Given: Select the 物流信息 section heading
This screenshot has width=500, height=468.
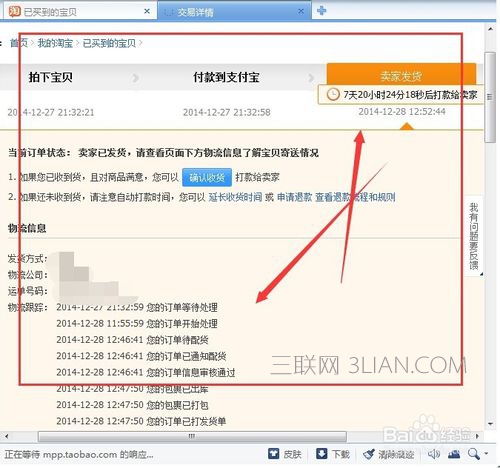Looking at the screenshot, I should (x=27, y=228).
